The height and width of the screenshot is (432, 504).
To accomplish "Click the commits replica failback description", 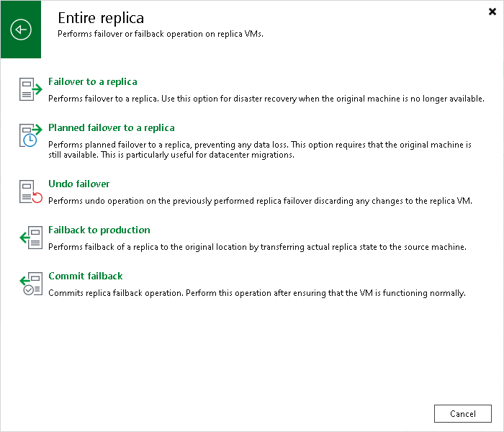I will tap(257, 293).
